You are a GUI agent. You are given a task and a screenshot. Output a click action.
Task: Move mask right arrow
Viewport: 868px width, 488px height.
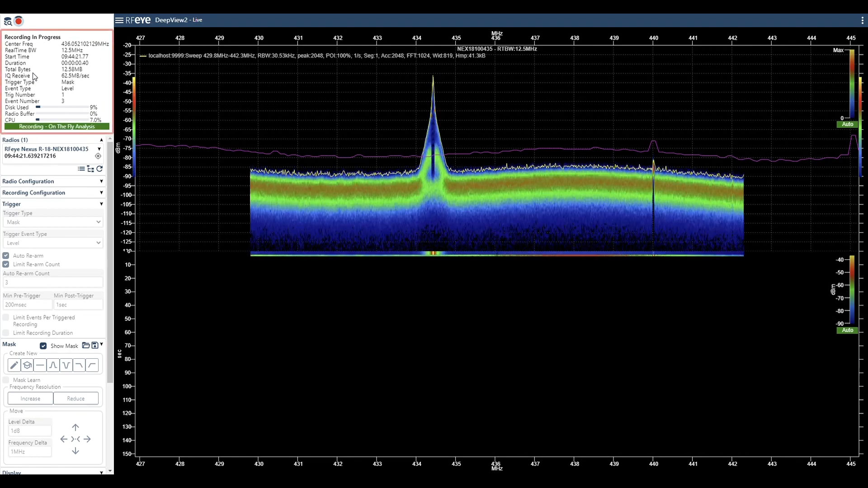tap(87, 439)
